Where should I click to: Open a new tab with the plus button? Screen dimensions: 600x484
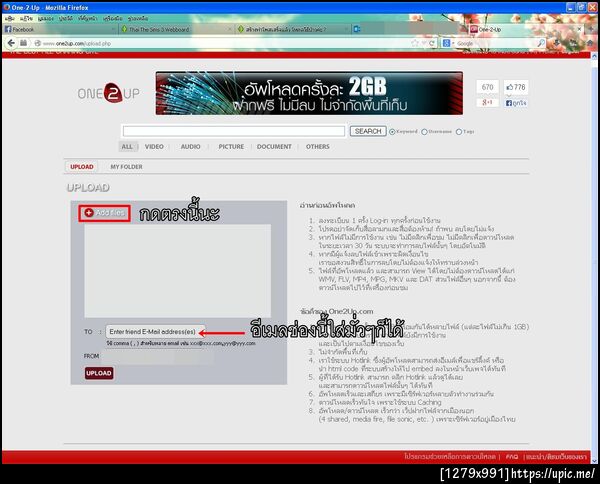590,29
